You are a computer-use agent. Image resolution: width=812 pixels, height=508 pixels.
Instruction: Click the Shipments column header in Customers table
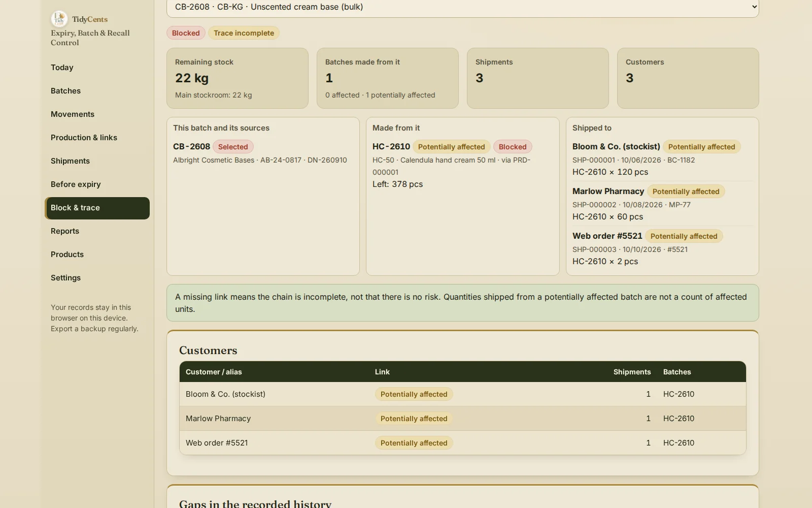tap(632, 372)
